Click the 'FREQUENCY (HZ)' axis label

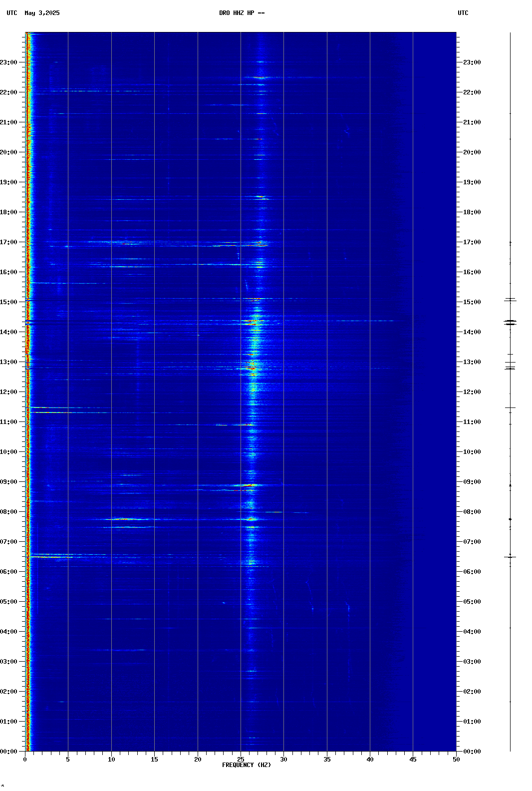[247, 765]
